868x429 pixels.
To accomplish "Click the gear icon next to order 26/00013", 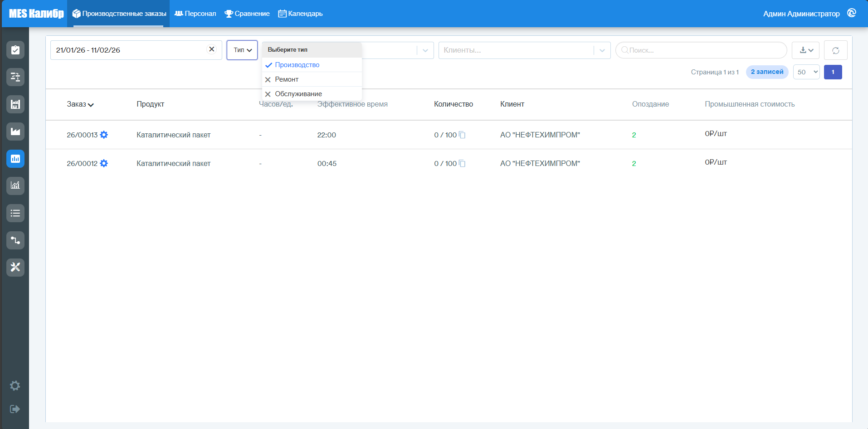I will pyautogui.click(x=104, y=135).
